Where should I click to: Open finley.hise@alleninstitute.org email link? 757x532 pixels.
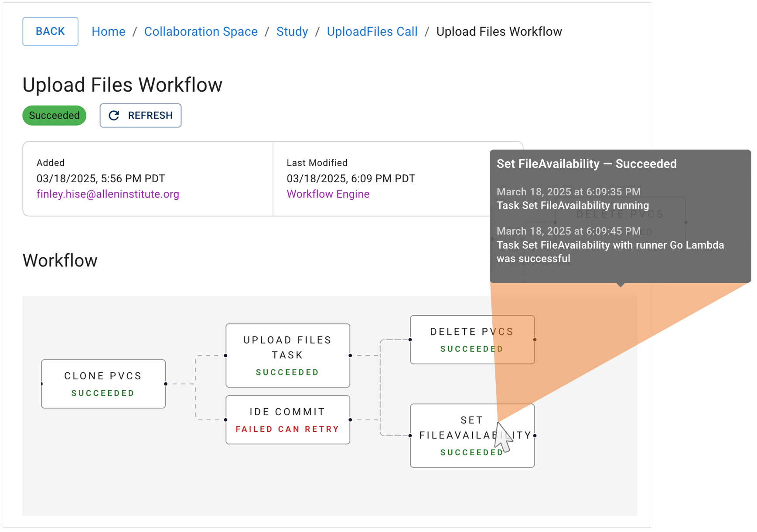pyautogui.click(x=108, y=194)
